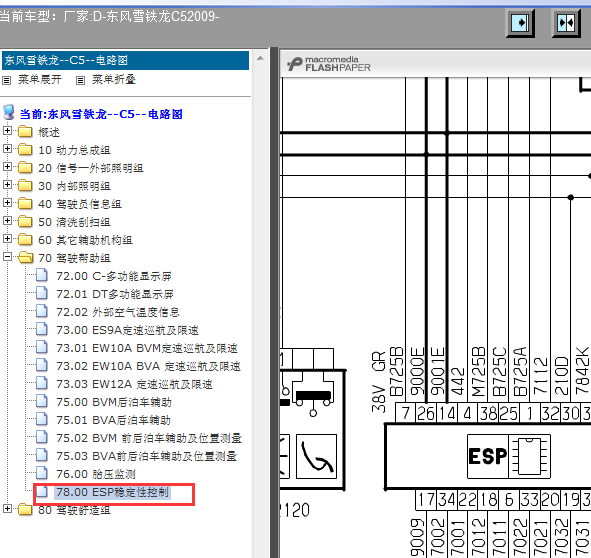591x558 pixels.
Task: Click the 菜单折叠 link
Action: tap(114, 80)
